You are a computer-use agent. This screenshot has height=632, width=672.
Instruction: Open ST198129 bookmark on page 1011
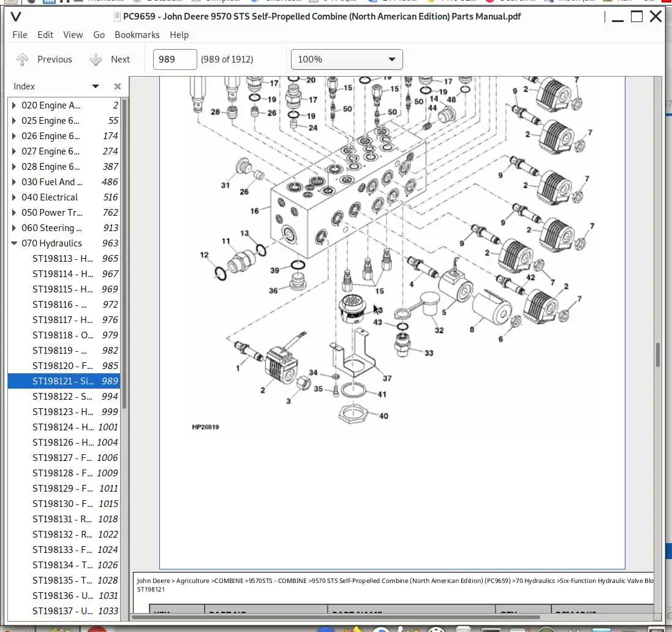coord(64,489)
